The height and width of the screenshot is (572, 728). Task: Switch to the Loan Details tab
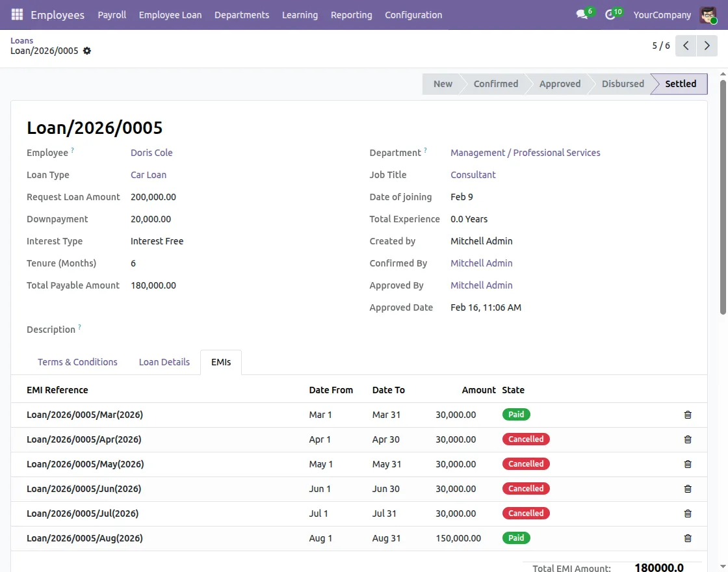[164, 362]
